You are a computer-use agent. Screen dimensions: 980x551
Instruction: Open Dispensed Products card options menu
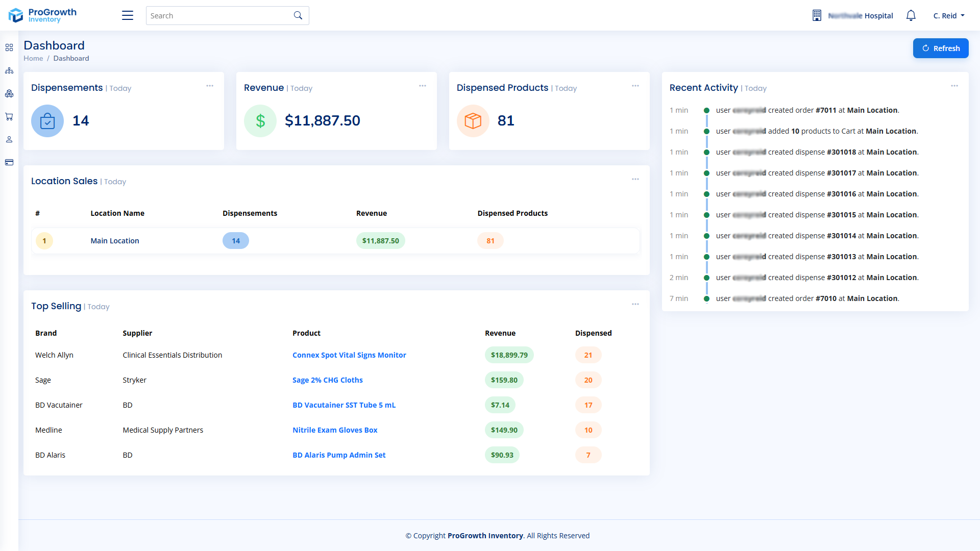point(635,86)
